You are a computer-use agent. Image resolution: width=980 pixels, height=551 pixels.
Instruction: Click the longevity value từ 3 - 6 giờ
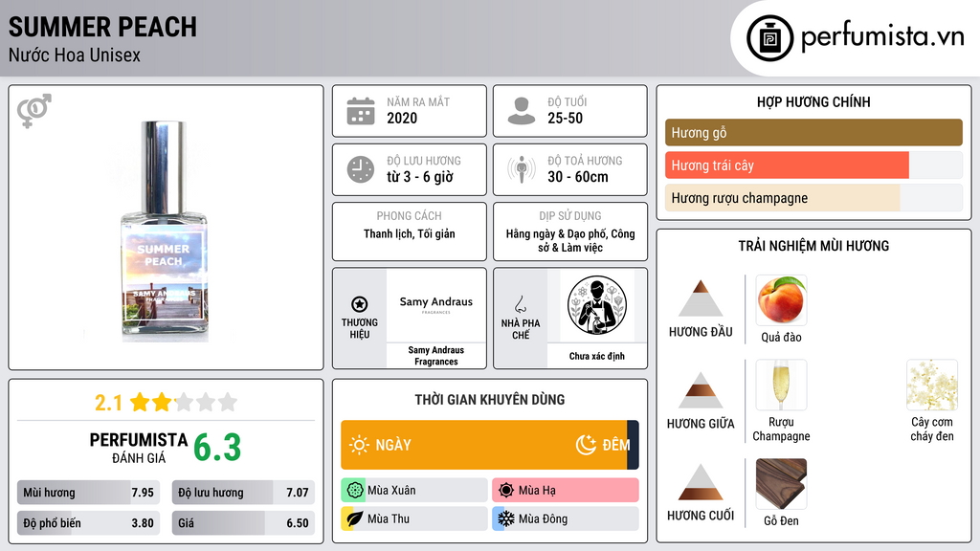pyautogui.click(x=420, y=177)
